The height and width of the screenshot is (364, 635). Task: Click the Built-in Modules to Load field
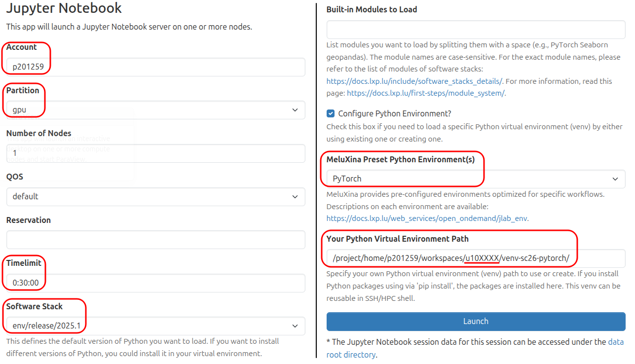click(476, 30)
